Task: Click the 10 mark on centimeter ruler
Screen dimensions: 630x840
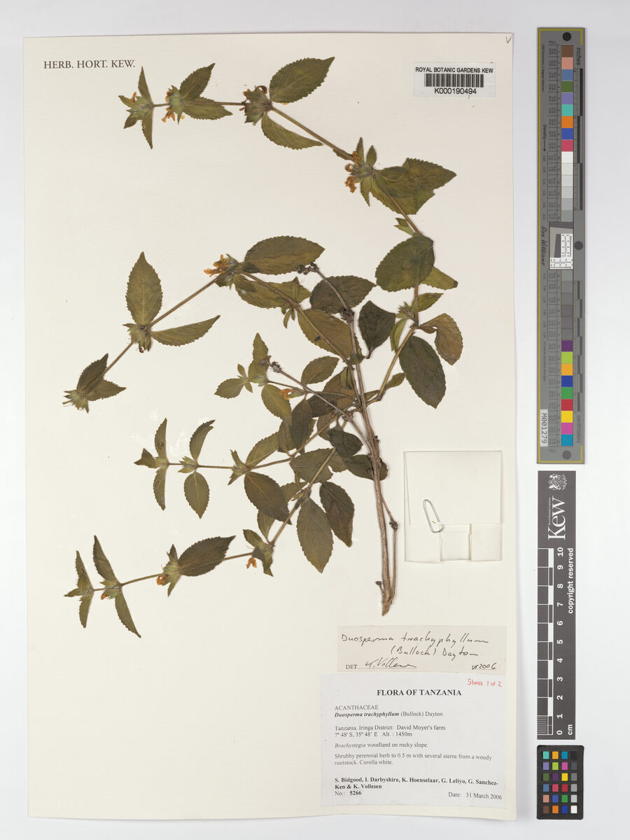Action: coord(559,552)
